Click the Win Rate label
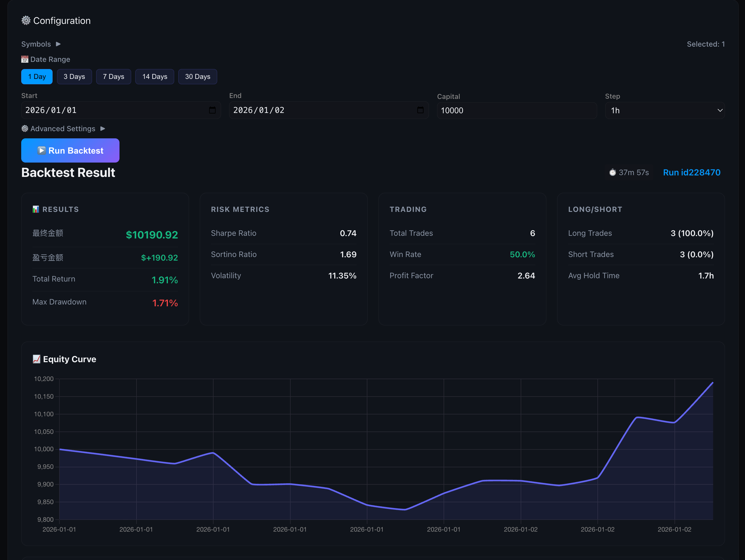745x560 pixels. [405, 254]
